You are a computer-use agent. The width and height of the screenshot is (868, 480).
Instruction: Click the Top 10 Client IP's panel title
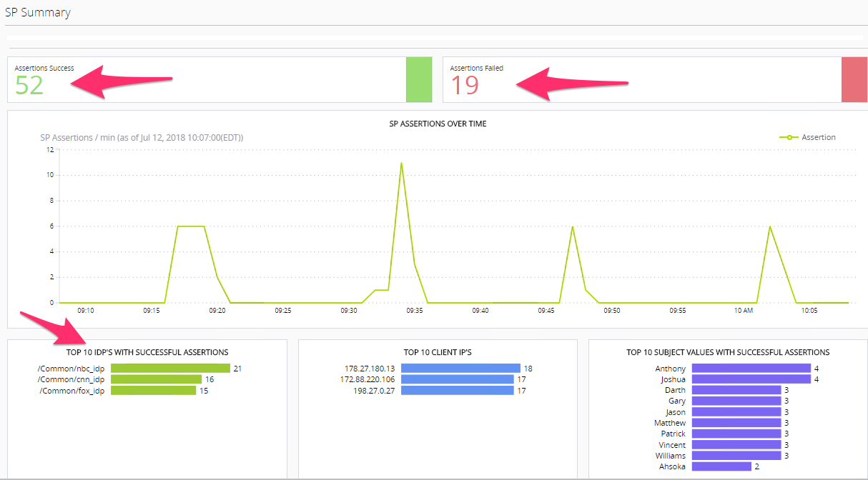(438, 352)
